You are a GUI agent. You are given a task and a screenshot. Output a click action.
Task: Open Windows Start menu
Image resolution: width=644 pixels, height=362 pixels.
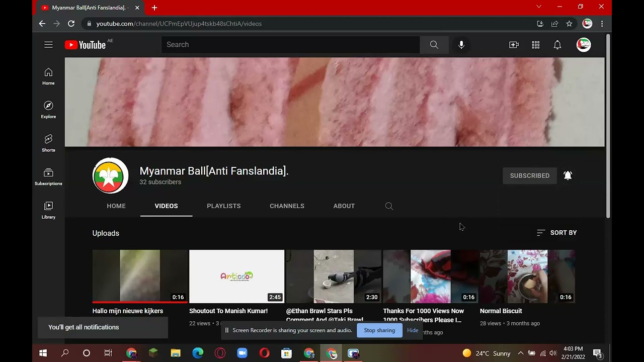(43, 353)
